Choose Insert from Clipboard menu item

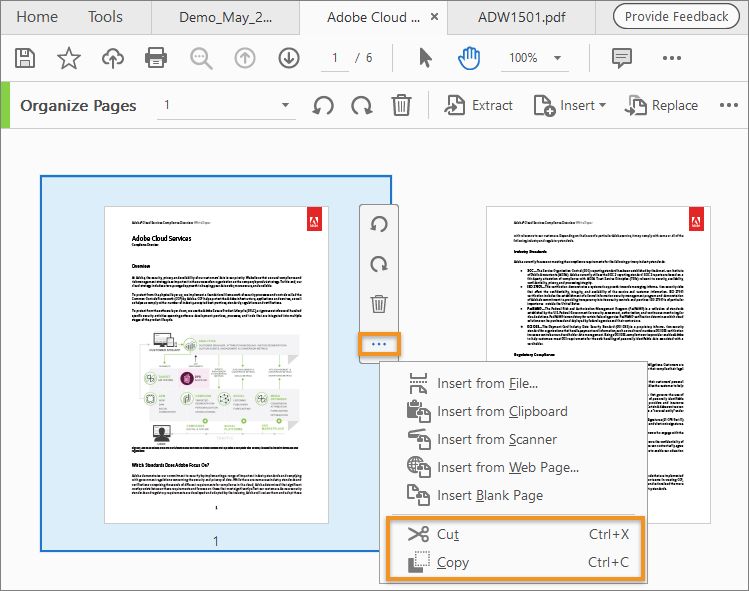point(514,411)
